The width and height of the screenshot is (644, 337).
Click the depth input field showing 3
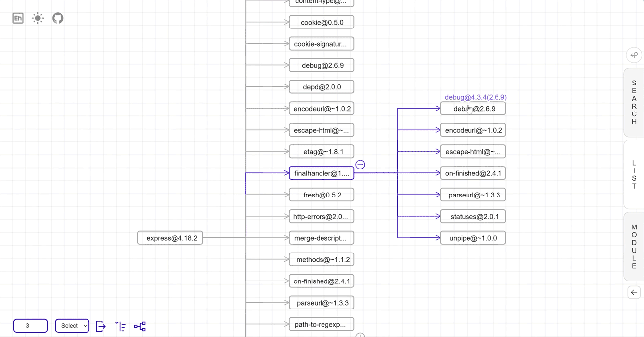(30, 326)
